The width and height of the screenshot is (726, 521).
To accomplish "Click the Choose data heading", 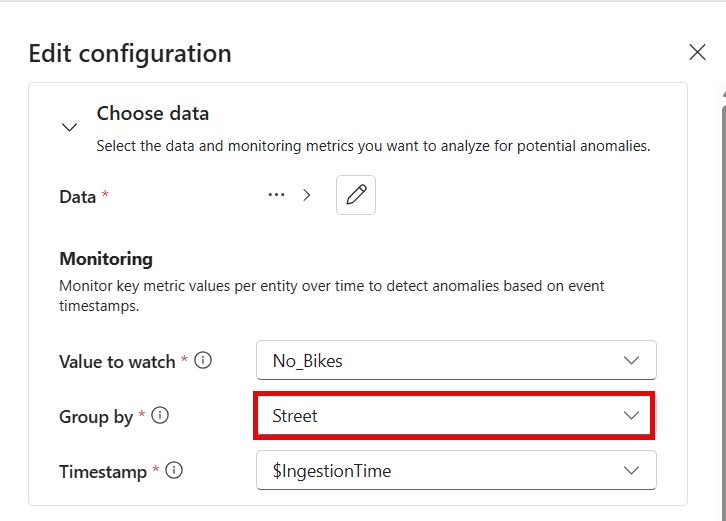I will click(x=153, y=113).
